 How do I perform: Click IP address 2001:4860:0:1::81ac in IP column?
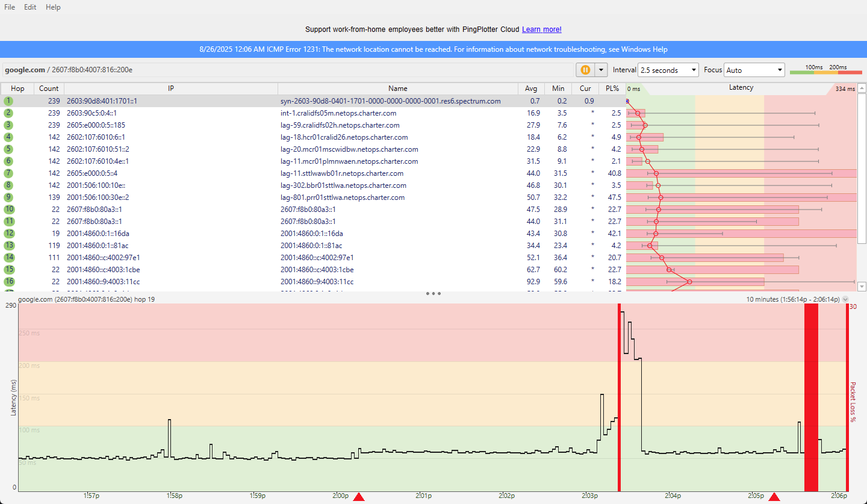98,246
